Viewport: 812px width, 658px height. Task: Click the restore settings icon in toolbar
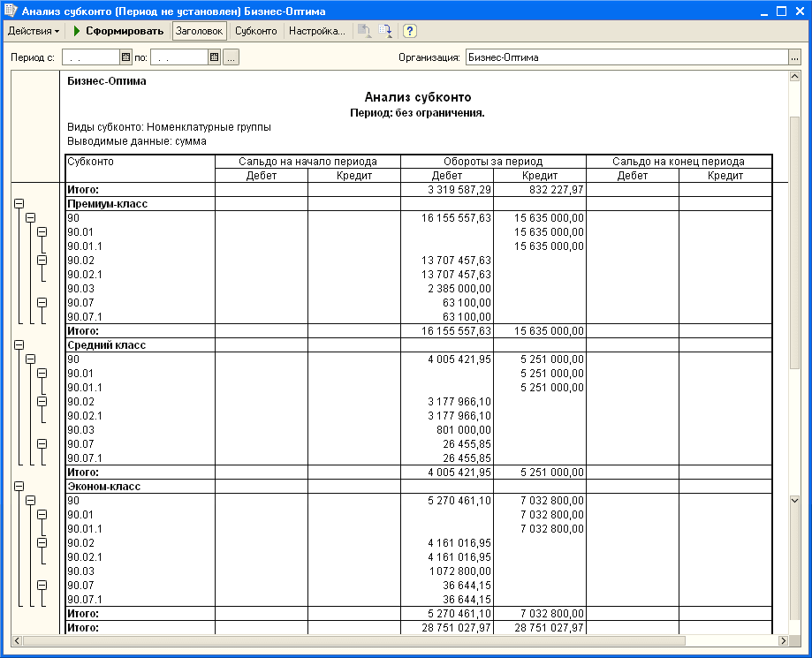[364, 31]
